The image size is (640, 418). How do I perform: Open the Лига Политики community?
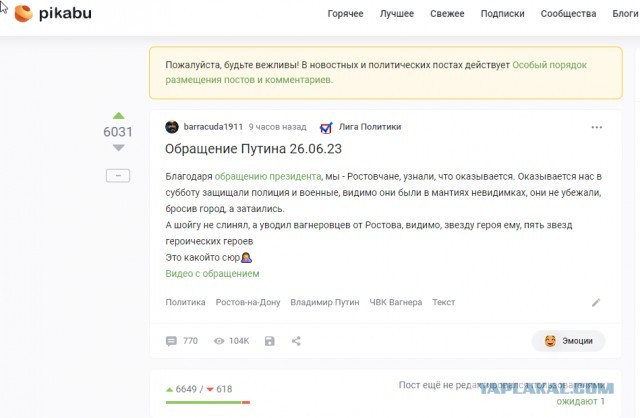pyautogui.click(x=370, y=127)
